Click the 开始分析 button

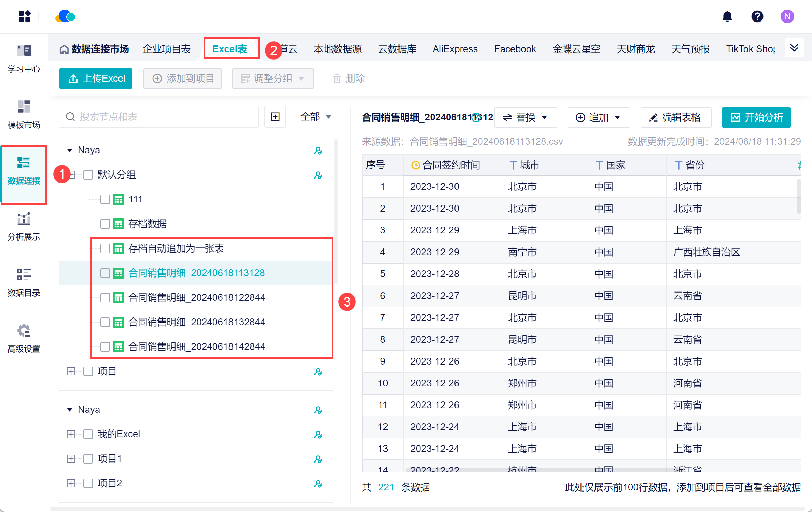[756, 117]
